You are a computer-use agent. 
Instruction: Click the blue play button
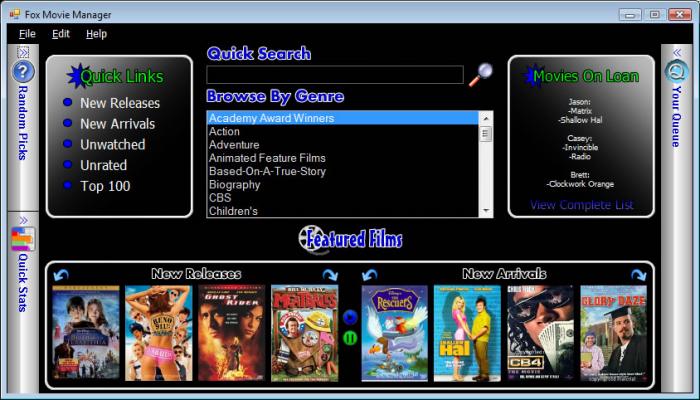point(350,317)
